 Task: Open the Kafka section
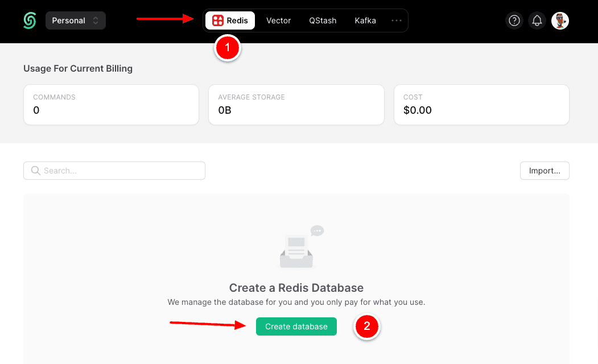(365, 20)
